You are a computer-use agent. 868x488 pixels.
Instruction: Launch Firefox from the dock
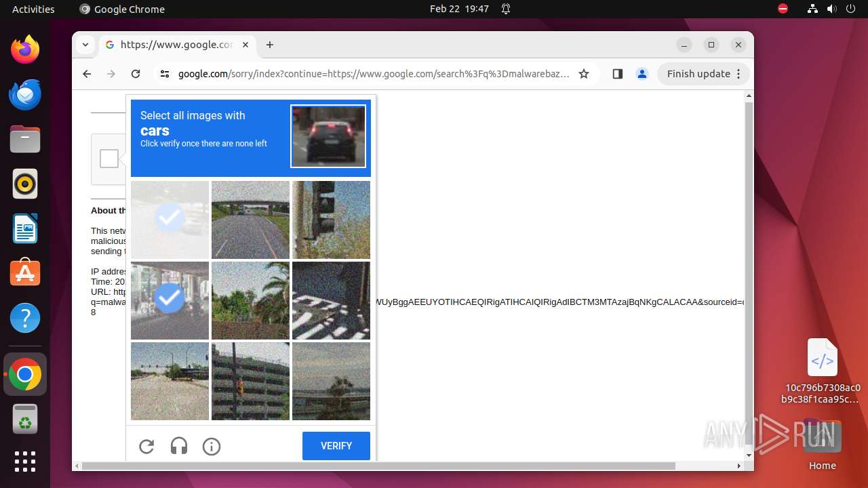[25, 49]
